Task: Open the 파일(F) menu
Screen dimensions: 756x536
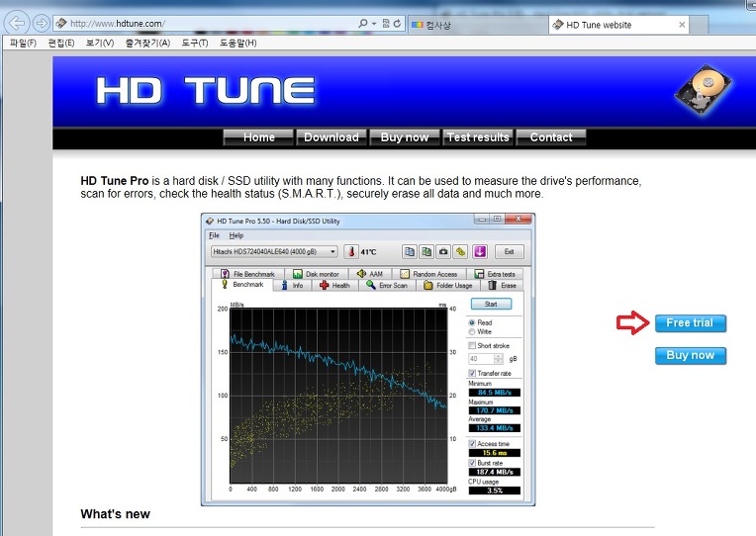Action: coord(23,43)
